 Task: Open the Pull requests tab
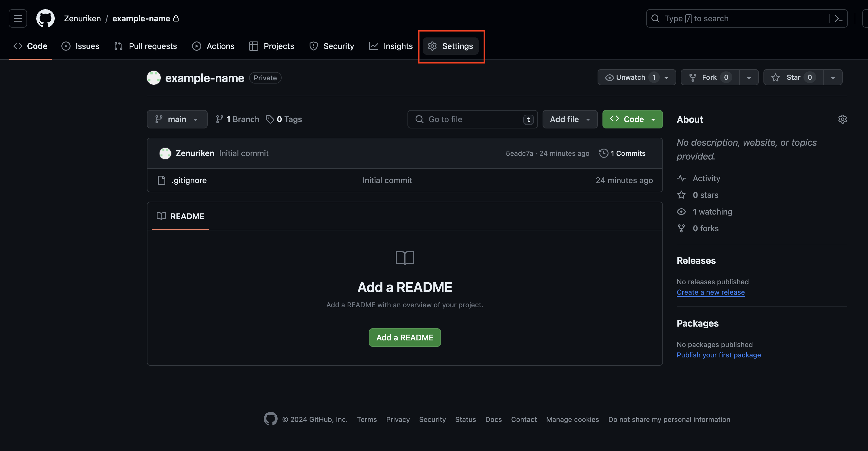(x=145, y=46)
